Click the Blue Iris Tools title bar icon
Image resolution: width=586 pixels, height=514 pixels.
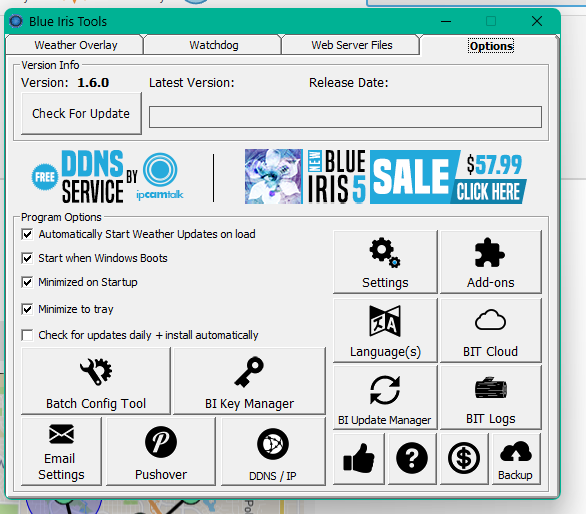(16, 21)
